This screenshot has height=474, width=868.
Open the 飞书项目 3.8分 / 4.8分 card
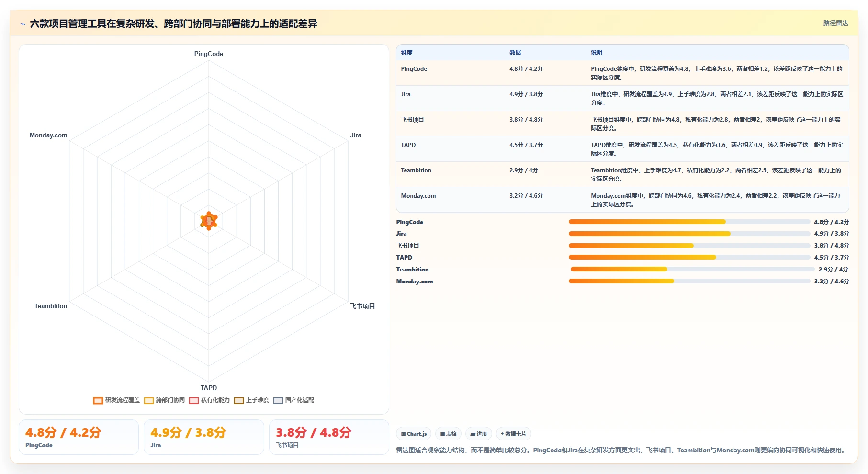[x=329, y=437]
